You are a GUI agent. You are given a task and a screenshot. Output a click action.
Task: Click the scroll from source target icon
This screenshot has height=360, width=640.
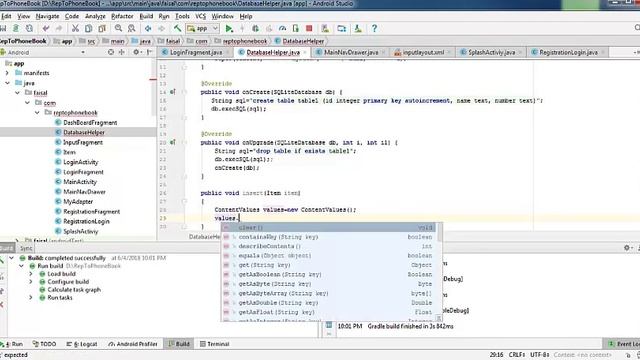111,52
